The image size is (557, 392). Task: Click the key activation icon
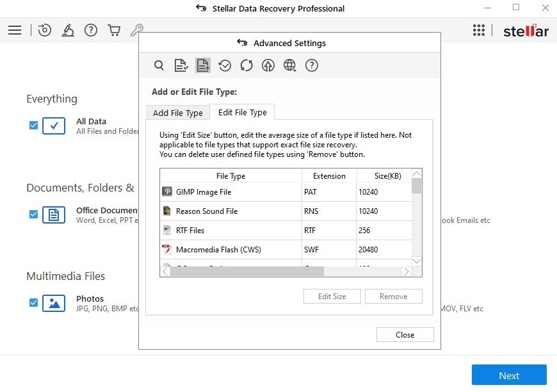137,30
